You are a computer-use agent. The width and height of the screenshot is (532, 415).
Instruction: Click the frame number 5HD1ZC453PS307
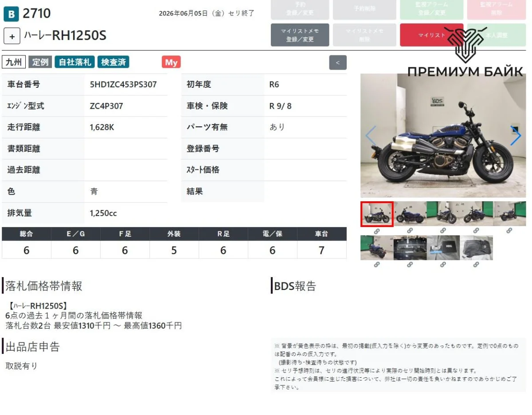pos(123,84)
